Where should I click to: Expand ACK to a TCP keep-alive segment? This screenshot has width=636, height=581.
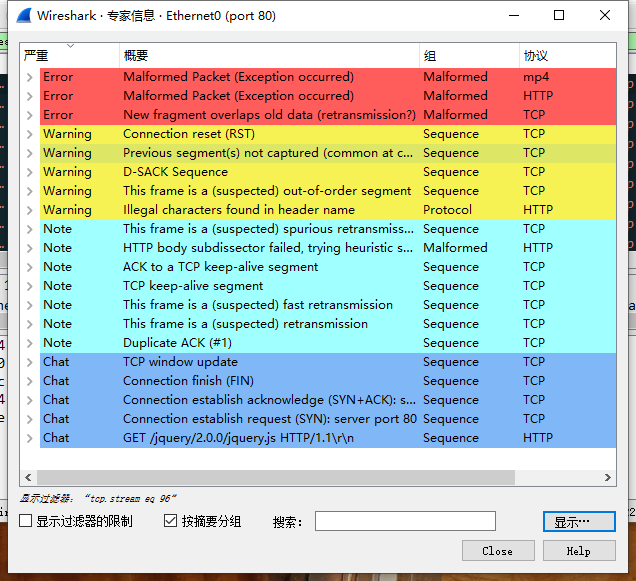click(x=30, y=267)
